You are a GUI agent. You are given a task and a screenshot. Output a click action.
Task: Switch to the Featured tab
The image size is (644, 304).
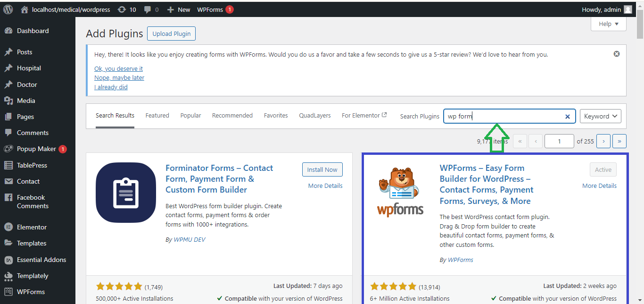tap(157, 115)
